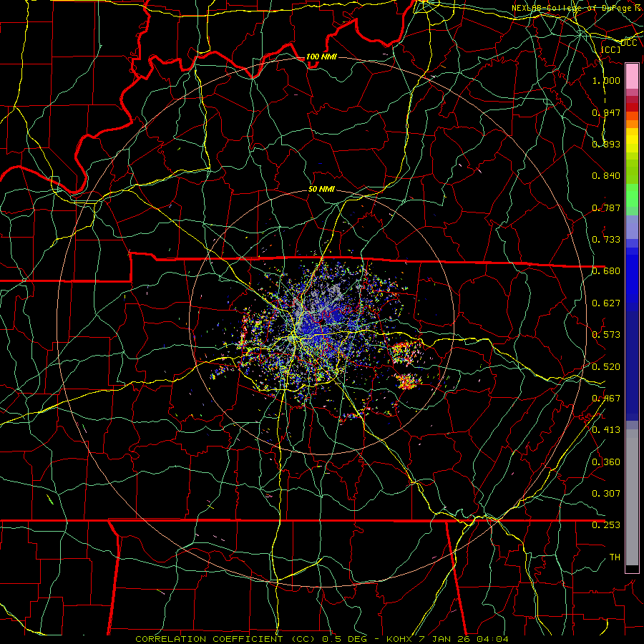Click the 0.840 legend value
Image resolution: width=644 pixels, height=644 pixels.
606,176
